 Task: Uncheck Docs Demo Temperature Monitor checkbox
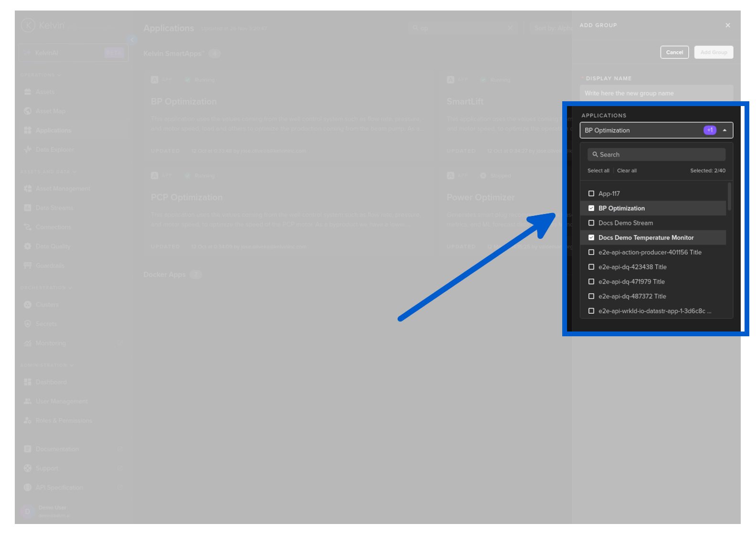[591, 238]
